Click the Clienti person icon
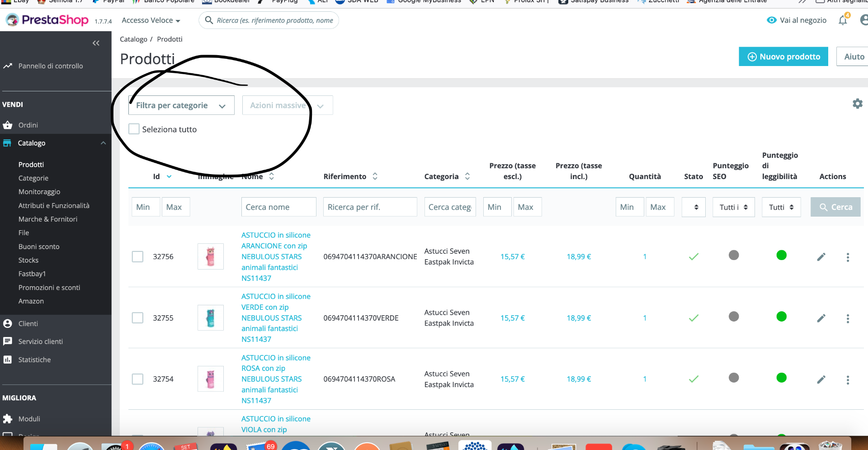868x450 pixels. pos(8,323)
